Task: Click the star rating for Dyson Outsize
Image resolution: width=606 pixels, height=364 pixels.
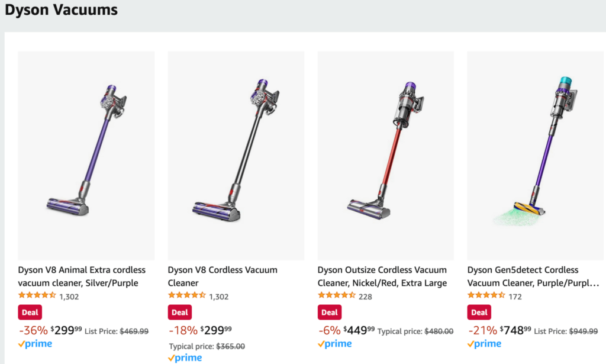Action: tap(337, 295)
